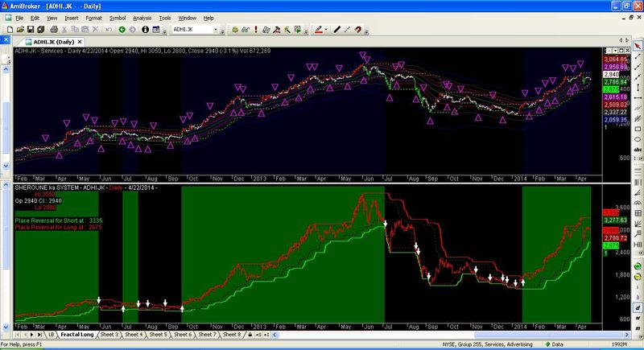
Task: Click the white 2,940 price label
Action: [611, 74]
